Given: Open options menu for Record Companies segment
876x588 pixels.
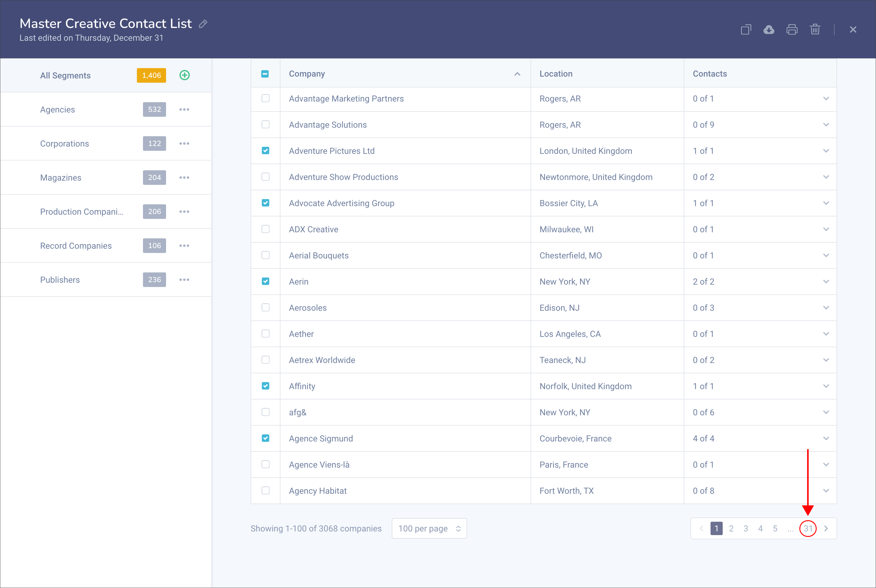Looking at the screenshot, I should coord(184,246).
